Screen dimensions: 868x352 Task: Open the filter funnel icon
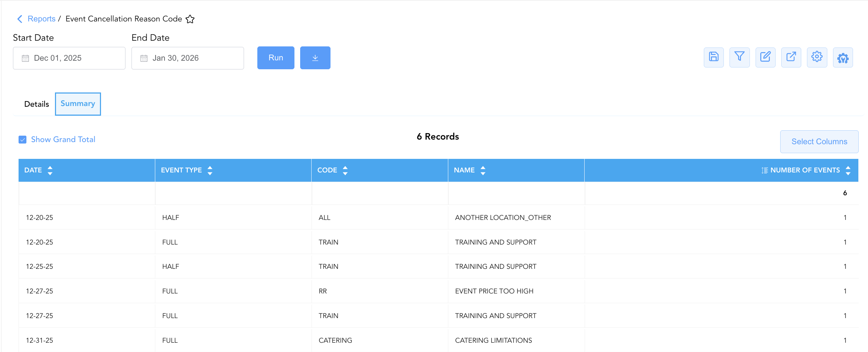[x=740, y=57]
